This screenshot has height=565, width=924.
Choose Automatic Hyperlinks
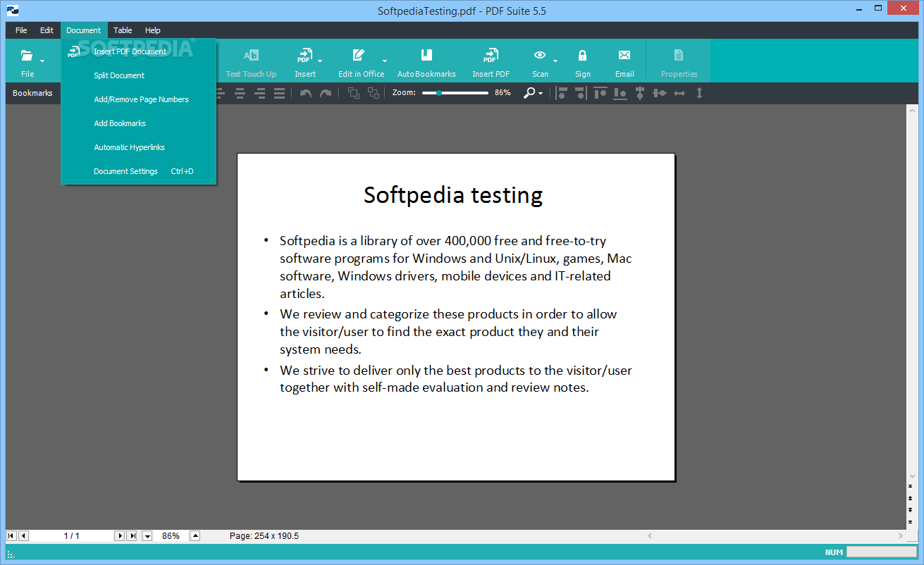[138, 147]
